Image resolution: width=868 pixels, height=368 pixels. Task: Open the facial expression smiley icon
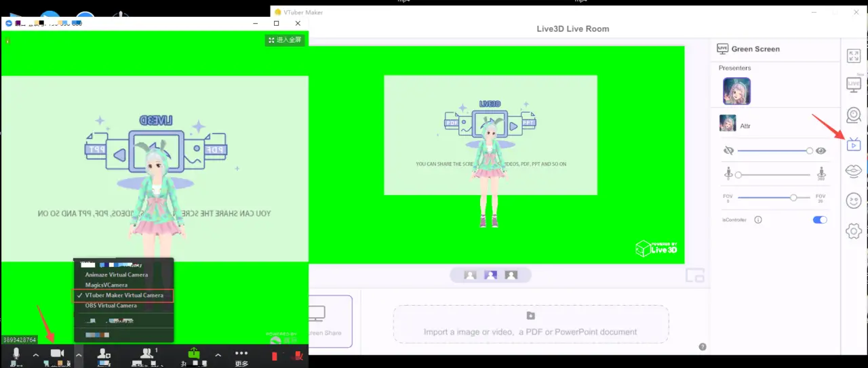(x=854, y=201)
